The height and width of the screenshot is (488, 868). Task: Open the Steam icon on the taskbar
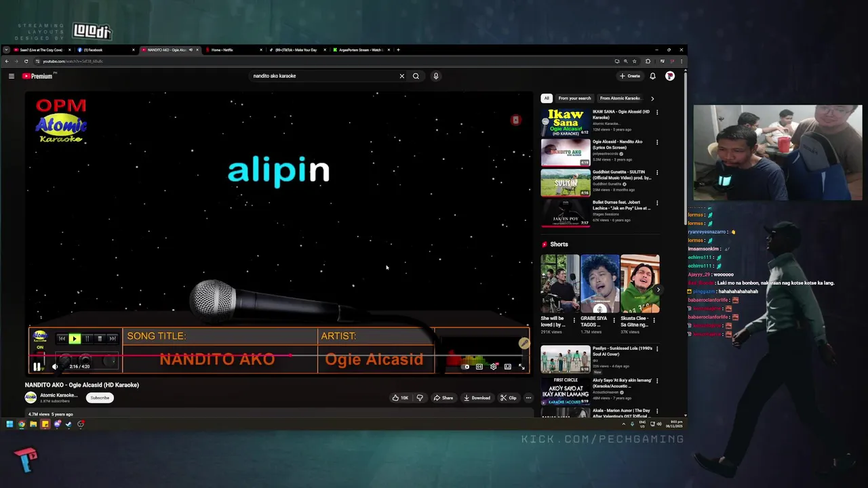click(68, 424)
